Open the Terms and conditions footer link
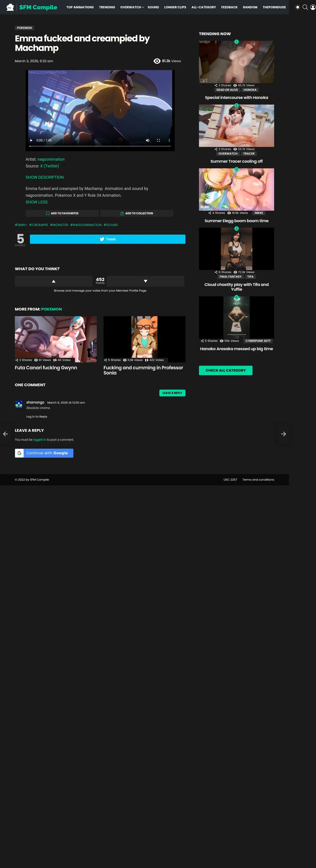Screen dimensions: 316x868 click(x=258, y=480)
